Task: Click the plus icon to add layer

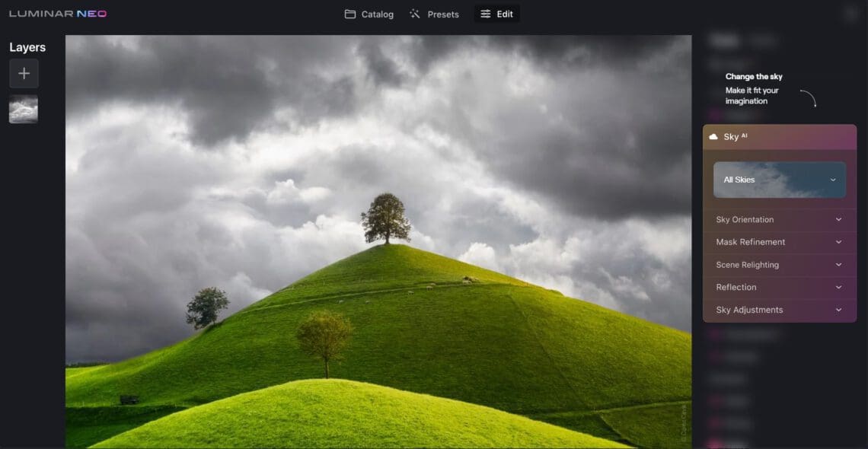Action: (x=24, y=74)
